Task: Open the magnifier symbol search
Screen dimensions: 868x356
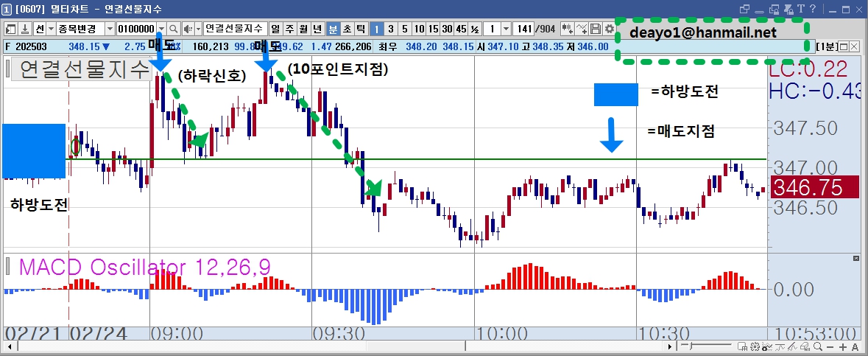Action: [x=173, y=29]
